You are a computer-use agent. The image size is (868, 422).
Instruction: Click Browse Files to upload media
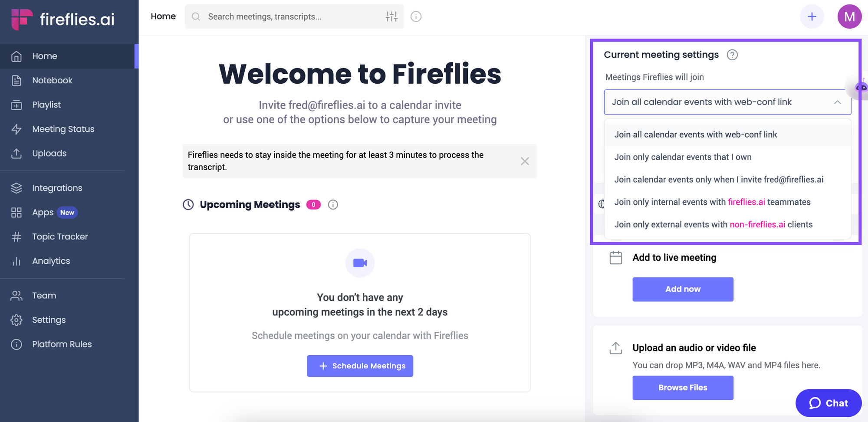click(x=682, y=387)
